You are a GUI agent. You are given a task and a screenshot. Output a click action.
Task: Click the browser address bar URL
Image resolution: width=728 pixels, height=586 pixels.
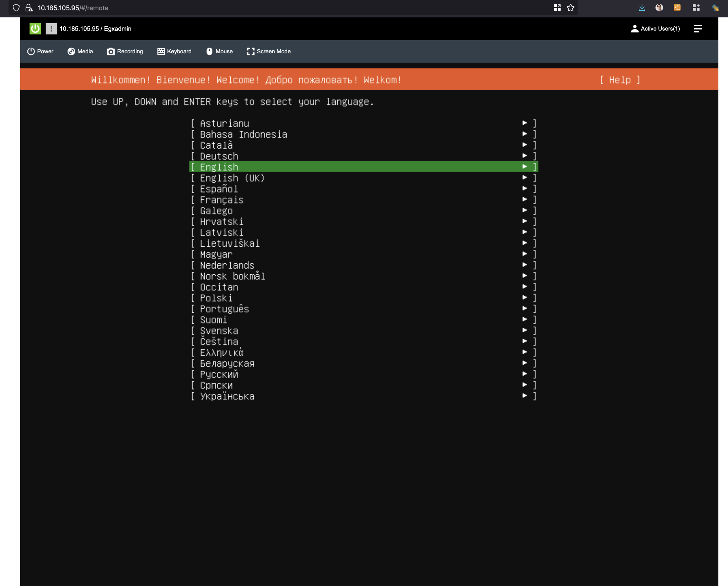tap(73, 8)
